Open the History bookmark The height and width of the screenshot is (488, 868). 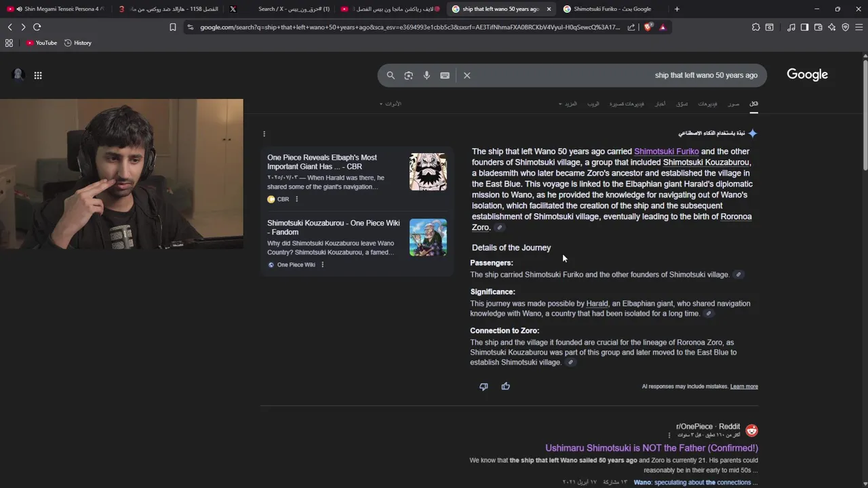tap(78, 43)
